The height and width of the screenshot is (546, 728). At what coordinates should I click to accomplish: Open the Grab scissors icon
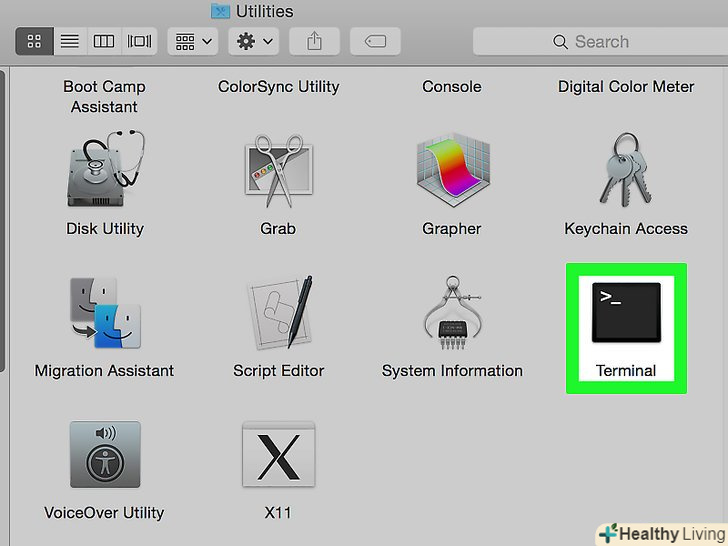(279, 171)
